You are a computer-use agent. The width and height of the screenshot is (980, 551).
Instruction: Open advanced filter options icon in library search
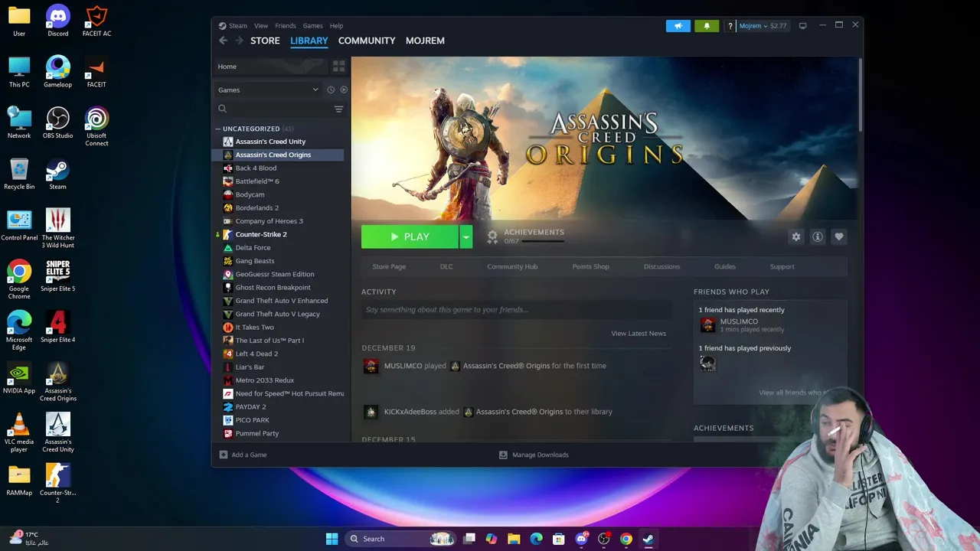338,109
